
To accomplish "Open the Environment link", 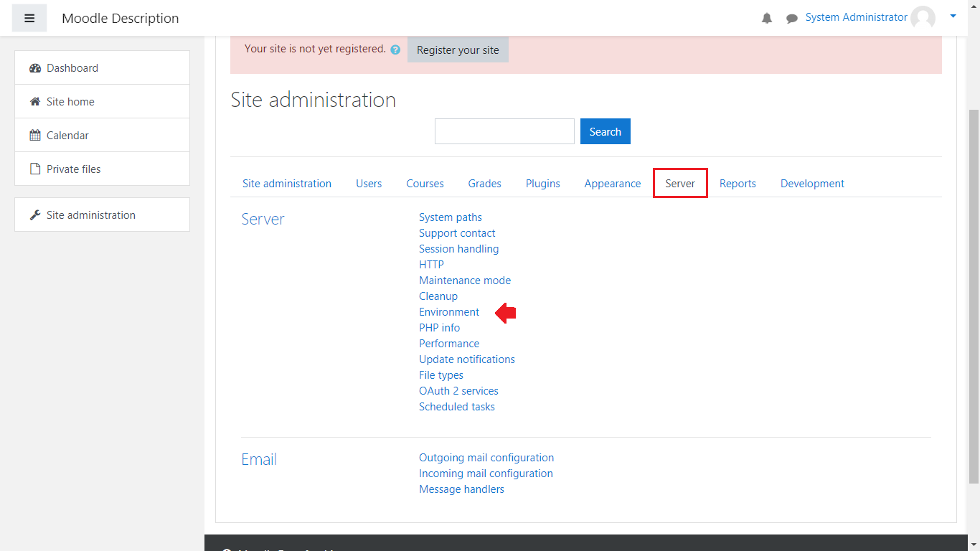I will (449, 312).
